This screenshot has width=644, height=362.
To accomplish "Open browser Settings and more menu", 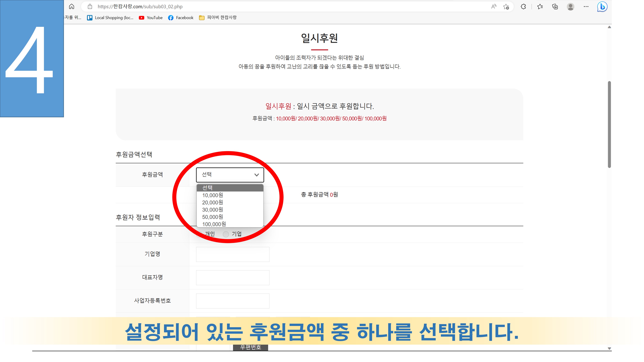I will coord(586,6).
